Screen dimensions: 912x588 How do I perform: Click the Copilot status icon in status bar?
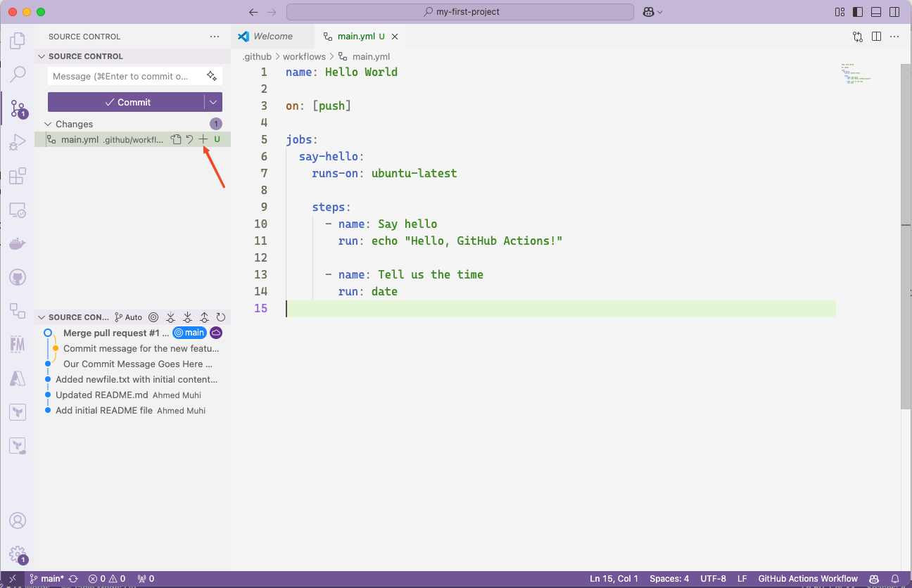coord(874,579)
